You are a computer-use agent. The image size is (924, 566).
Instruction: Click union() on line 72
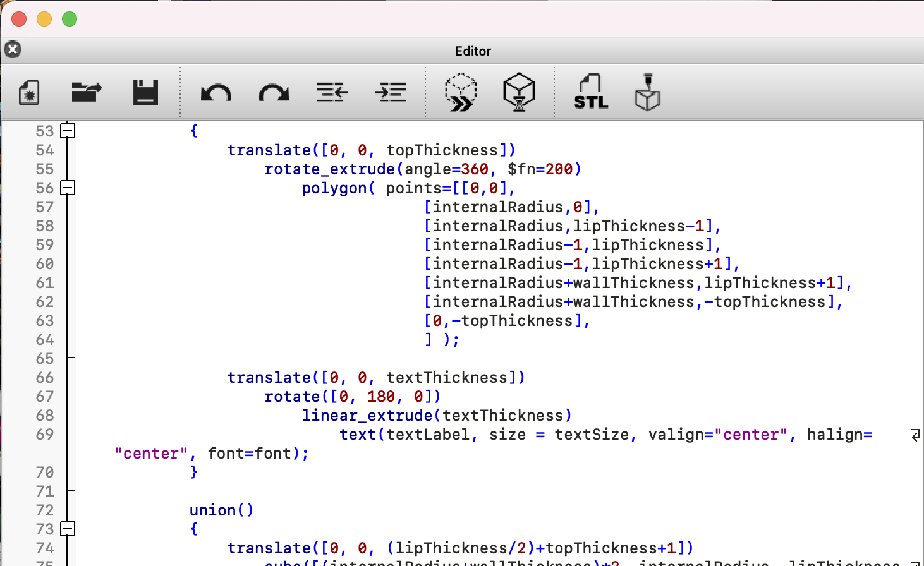(222, 510)
